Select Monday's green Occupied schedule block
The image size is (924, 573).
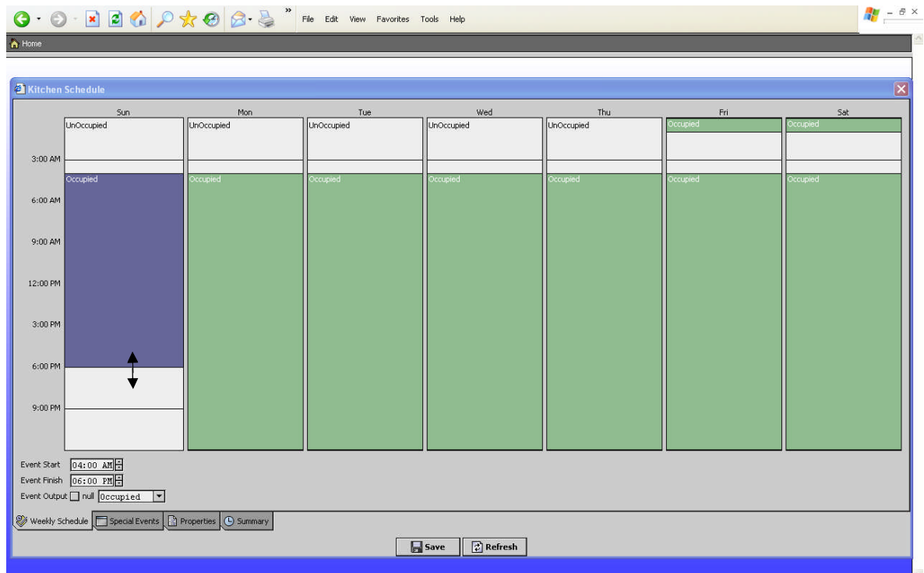245,312
